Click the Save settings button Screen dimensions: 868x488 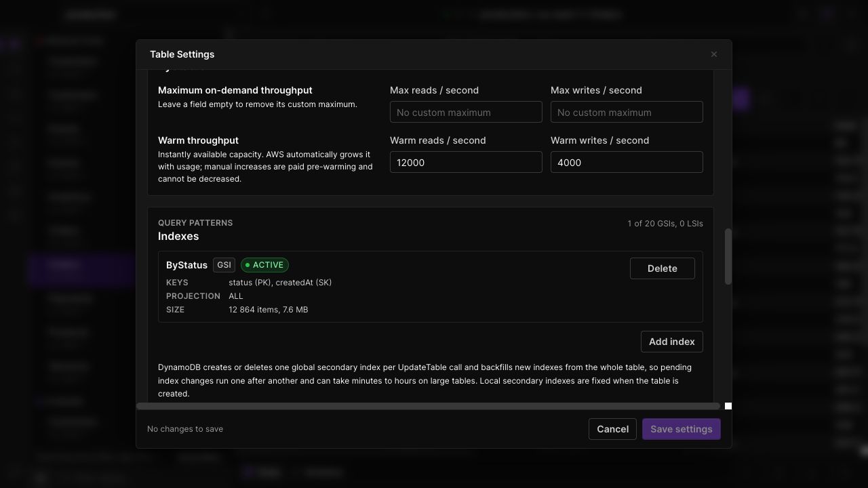coord(681,429)
